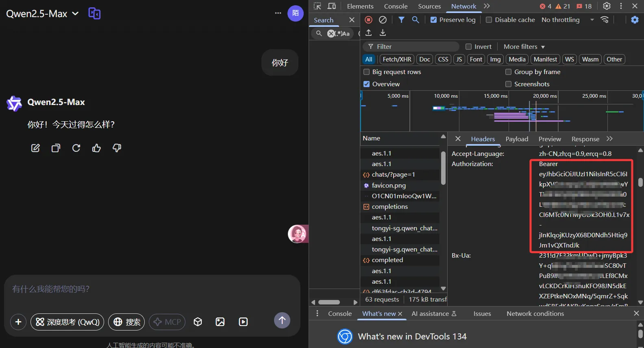Regenerate the Qwen response

[76, 148]
